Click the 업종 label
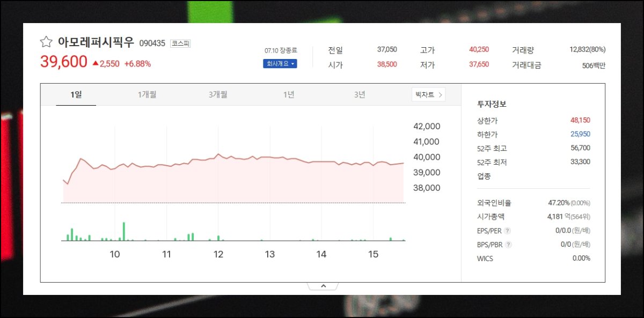This screenshot has height=318, width=644. [x=484, y=176]
